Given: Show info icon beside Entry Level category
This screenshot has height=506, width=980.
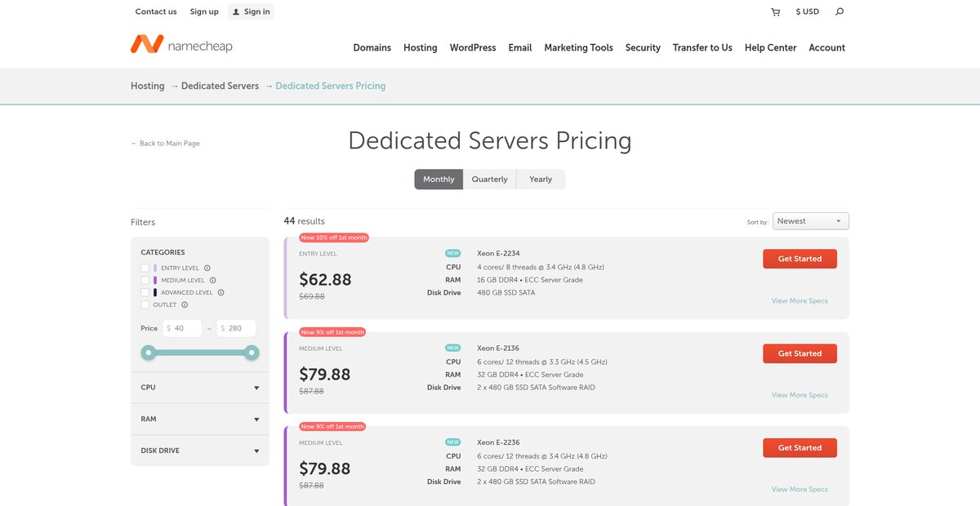Looking at the screenshot, I should click(207, 268).
